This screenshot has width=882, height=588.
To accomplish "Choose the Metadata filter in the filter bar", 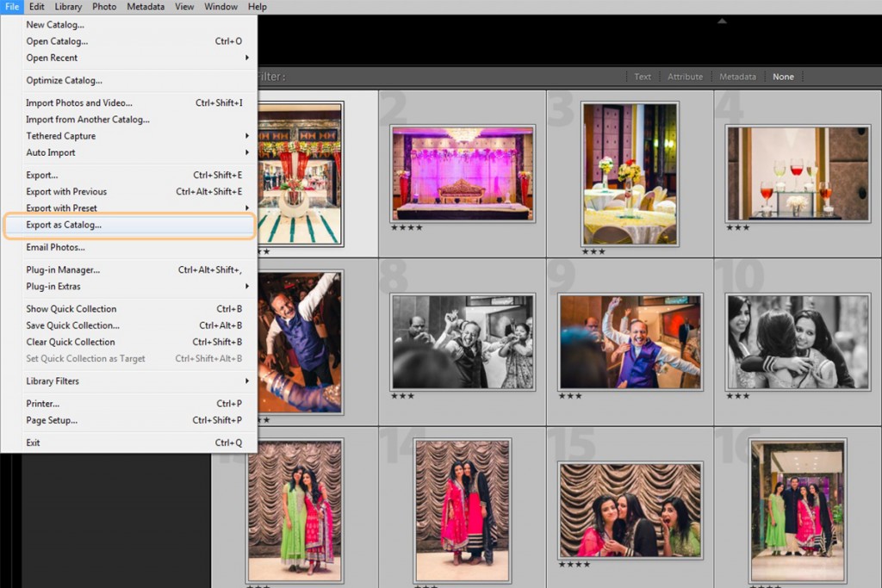I will click(737, 77).
